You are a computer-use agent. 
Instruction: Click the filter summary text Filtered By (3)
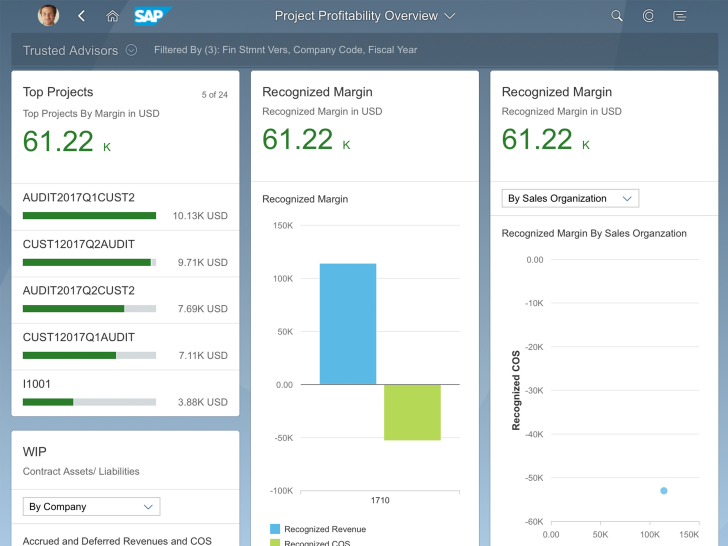[285, 50]
